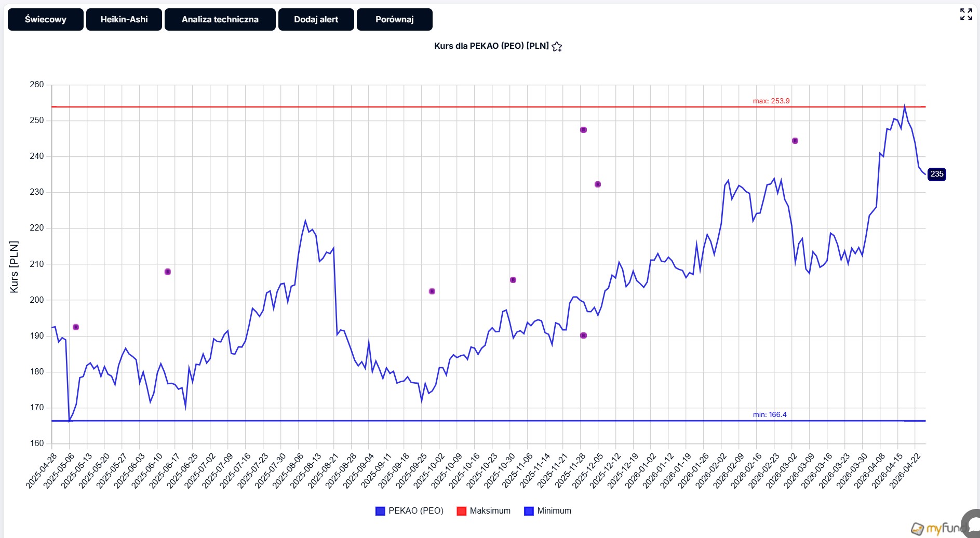Click the 240 value on the price axis

tap(37, 156)
